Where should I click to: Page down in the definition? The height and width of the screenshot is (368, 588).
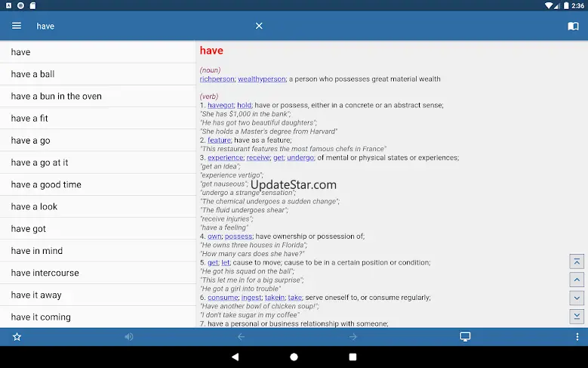(x=577, y=298)
